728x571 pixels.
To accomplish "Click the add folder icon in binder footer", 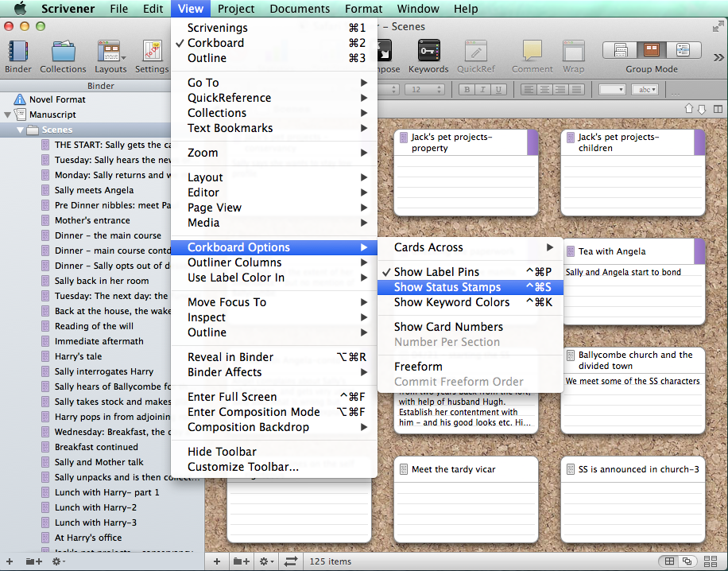I will [x=33, y=561].
